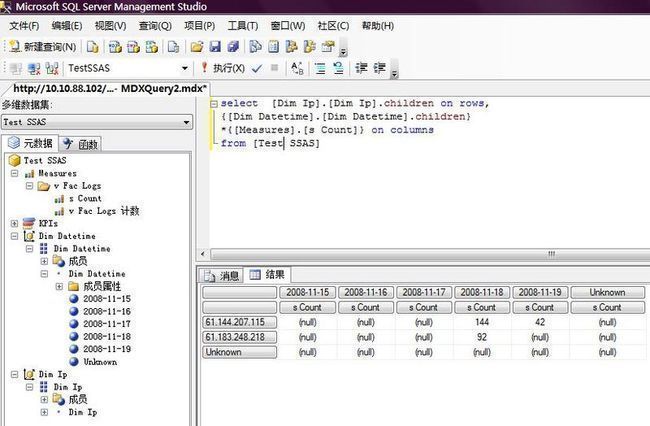This screenshot has height=426, width=650.
Task: Click the Analysis Services DMX query icon
Action: 133,47
